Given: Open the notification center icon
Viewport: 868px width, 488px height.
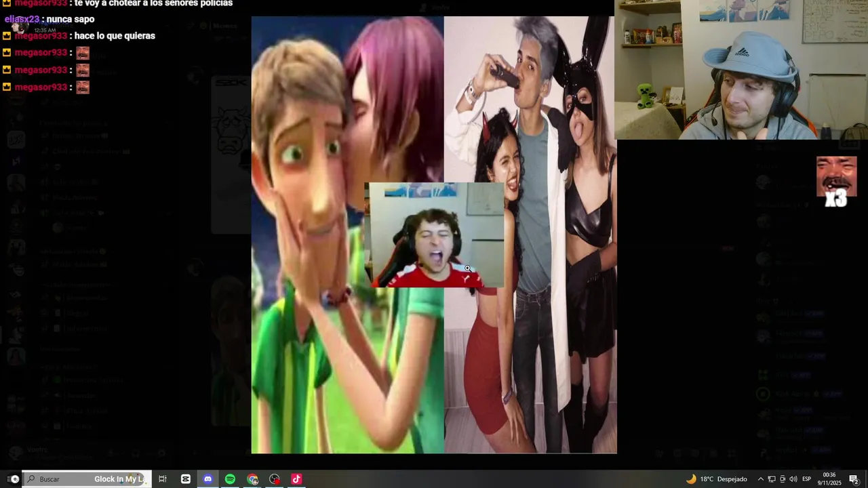Looking at the screenshot, I should [x=854, y=479].
